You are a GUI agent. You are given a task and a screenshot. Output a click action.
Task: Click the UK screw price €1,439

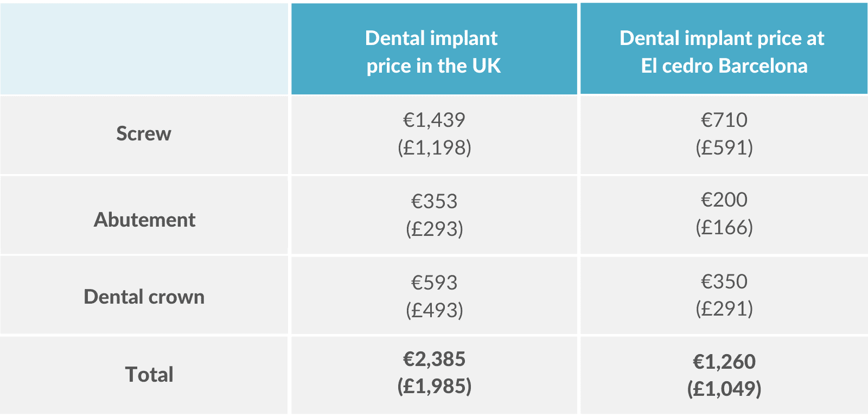click(434, 120)
